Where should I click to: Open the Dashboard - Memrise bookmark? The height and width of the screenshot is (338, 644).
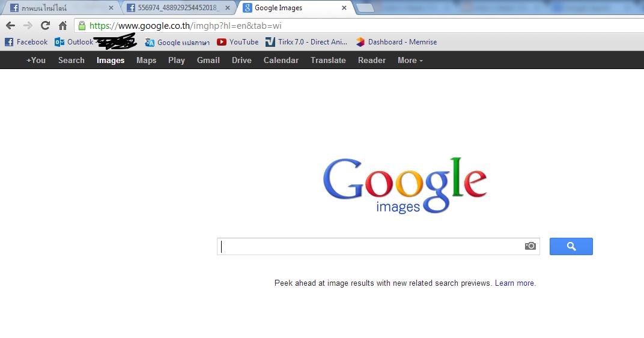(396, 42)
